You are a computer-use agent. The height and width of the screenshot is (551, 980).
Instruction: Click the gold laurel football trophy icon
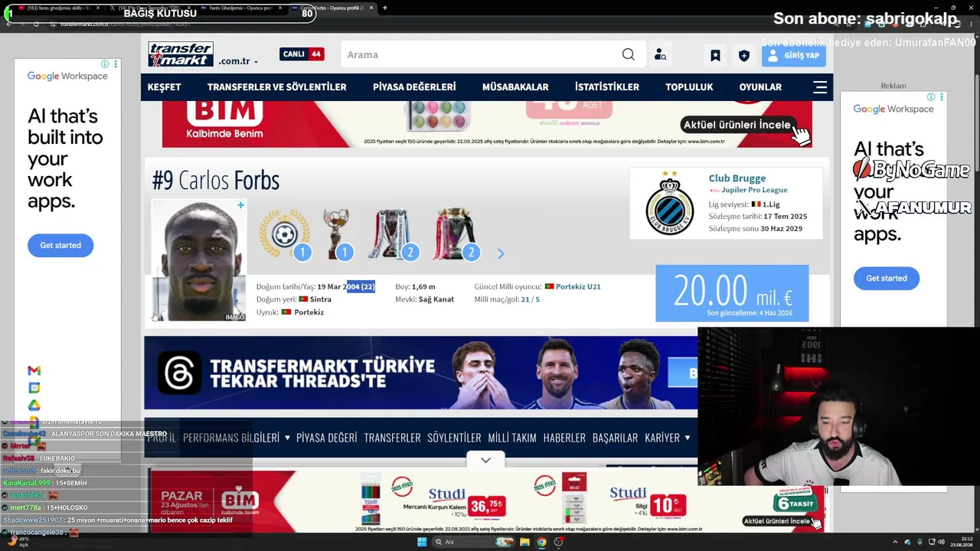pos(285,233)
